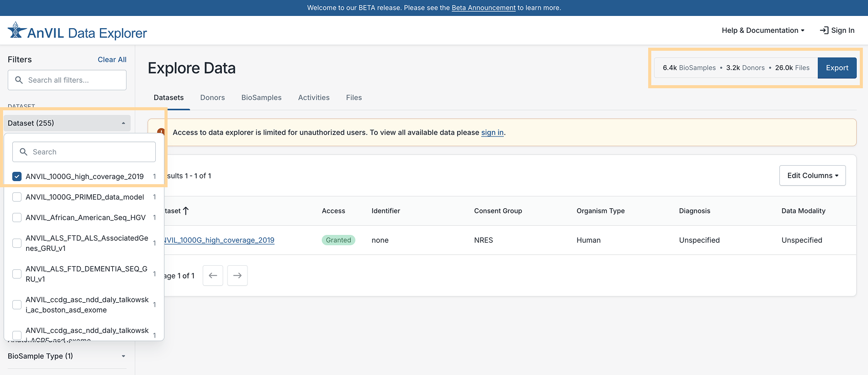Viewport: 868px width, 375px height.
Task: Click the Sign In arrow icon
Action: tap(824, 30)
